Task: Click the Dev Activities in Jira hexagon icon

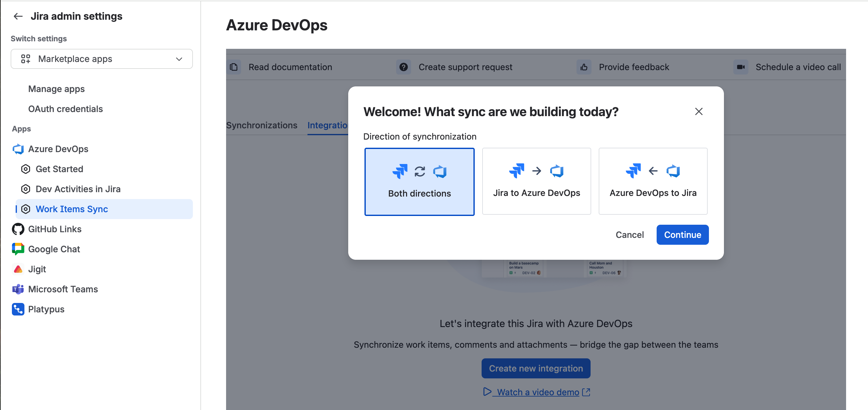Action: coord(26,189)
